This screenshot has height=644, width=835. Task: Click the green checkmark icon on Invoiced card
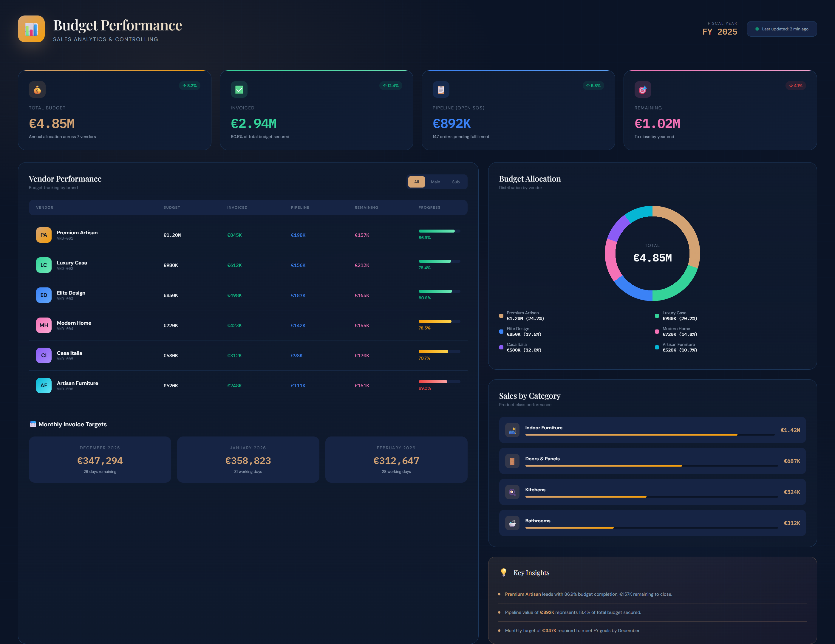click(x=239, y=89)
